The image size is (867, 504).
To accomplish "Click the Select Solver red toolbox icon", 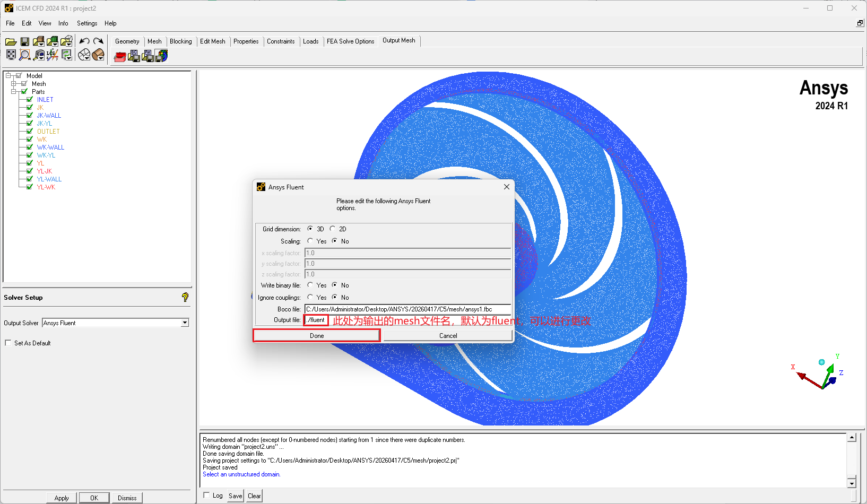I will coord(120,56).
